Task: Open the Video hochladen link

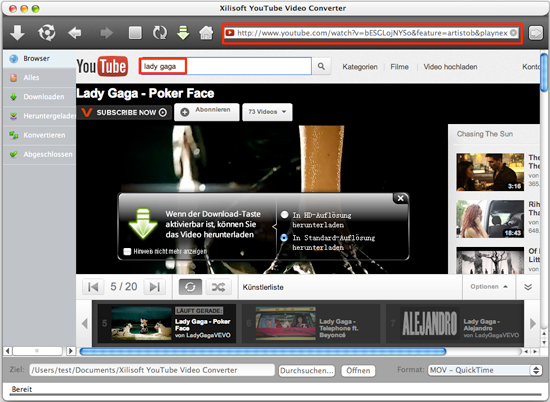Action: [450, 67]
